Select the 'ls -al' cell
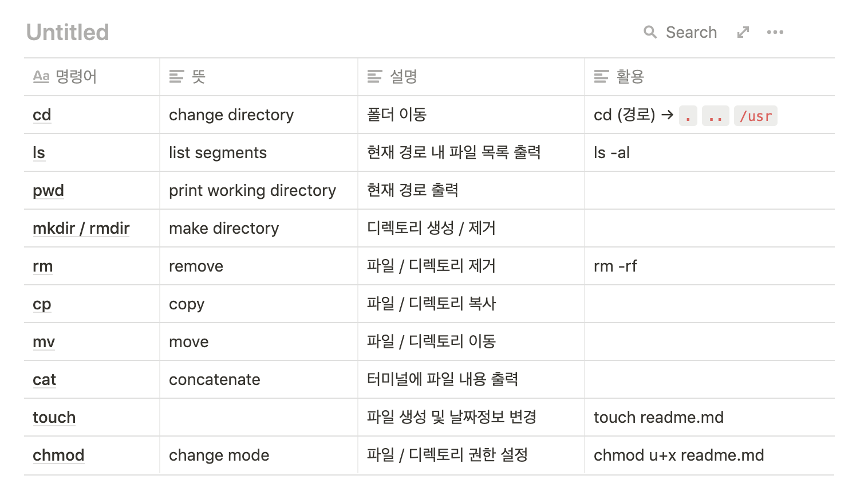Image resolution: width=868 pixels, height=487 pixels. point(709,152)
